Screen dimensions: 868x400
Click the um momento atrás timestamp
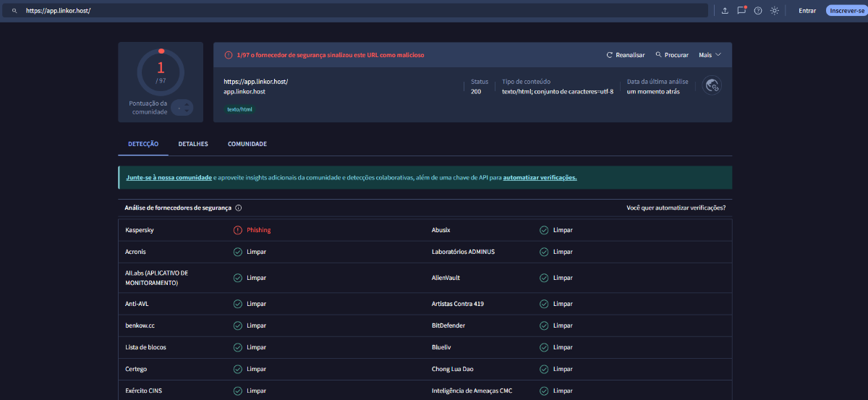pos(653,92)
